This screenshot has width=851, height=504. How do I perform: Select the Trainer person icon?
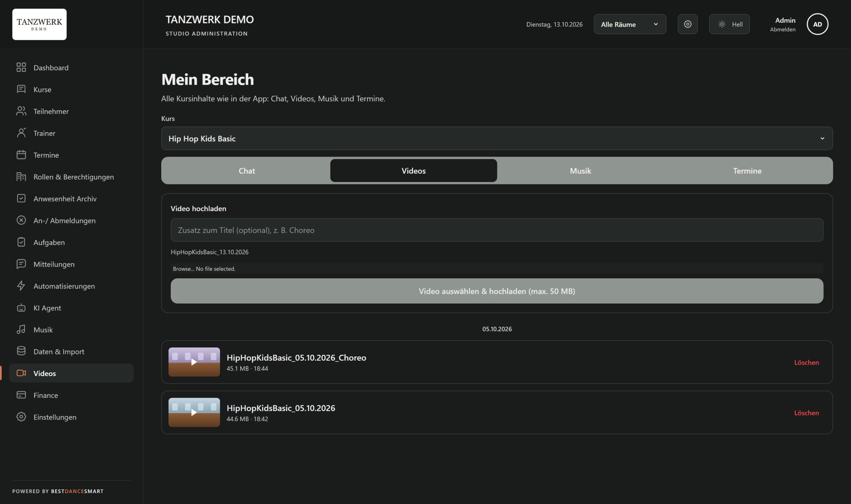tap(21, 133)
